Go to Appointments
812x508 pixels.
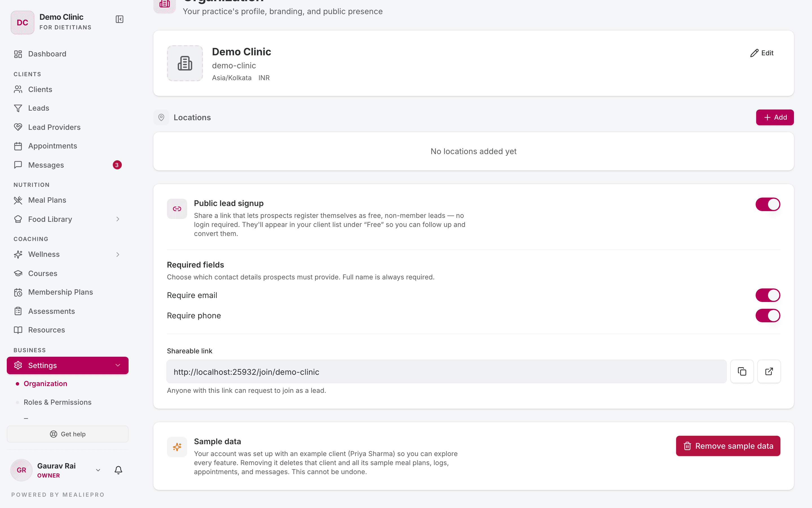[67, 146]
